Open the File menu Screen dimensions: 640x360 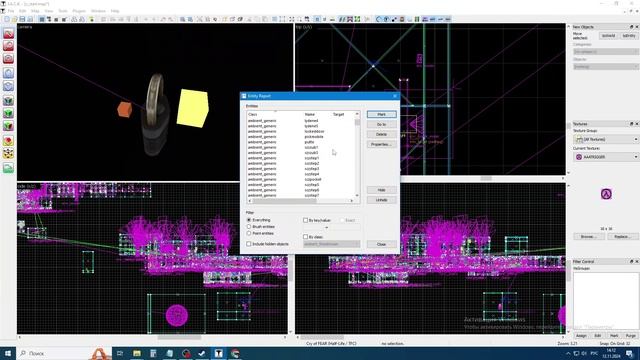11,11
